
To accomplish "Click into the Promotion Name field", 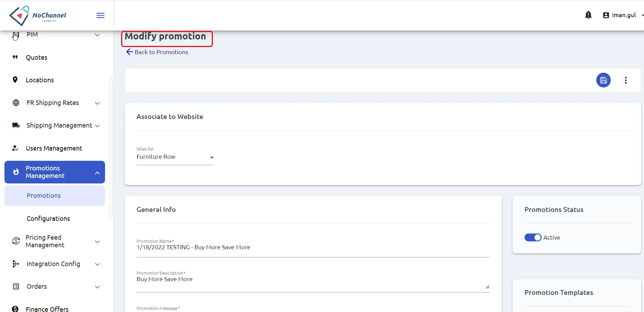I will pyautogui.click(x=313, y=248).
